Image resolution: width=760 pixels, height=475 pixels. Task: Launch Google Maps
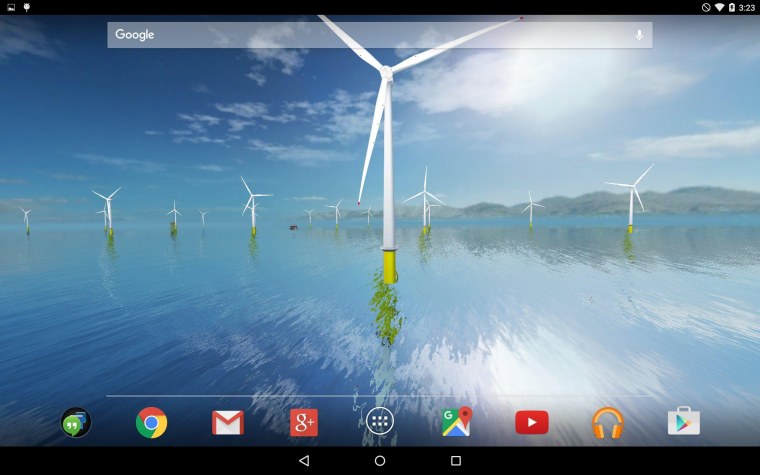coord(456,422)
